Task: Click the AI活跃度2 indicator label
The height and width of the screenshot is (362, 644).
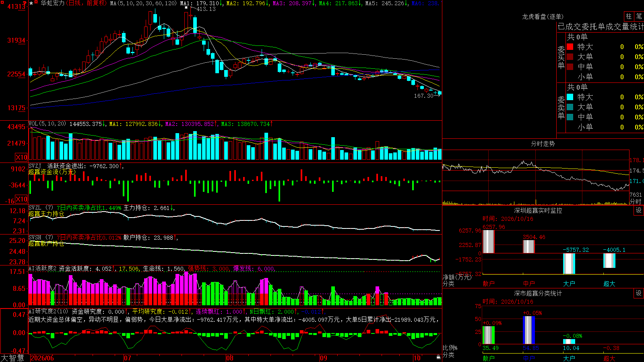Action: tap(43, 269)
